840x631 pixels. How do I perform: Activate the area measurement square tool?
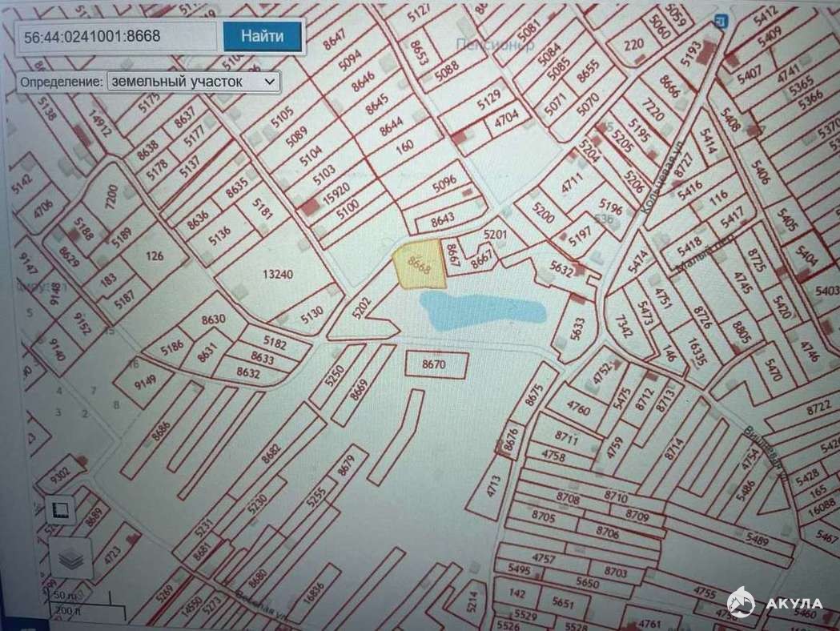(60, 508)
